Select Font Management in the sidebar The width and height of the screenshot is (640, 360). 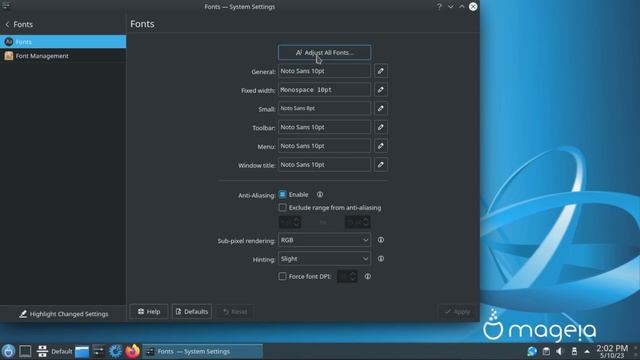tap(63, 56)
